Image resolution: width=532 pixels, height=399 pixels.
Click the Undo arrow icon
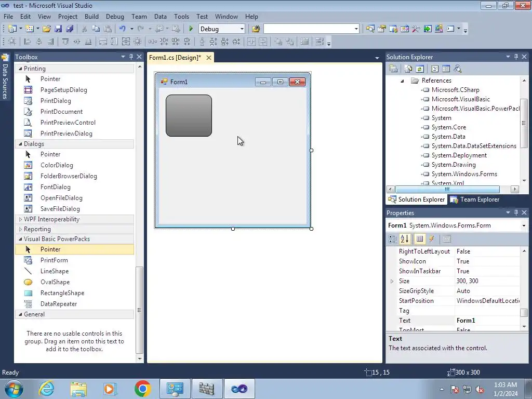point(122,29)
